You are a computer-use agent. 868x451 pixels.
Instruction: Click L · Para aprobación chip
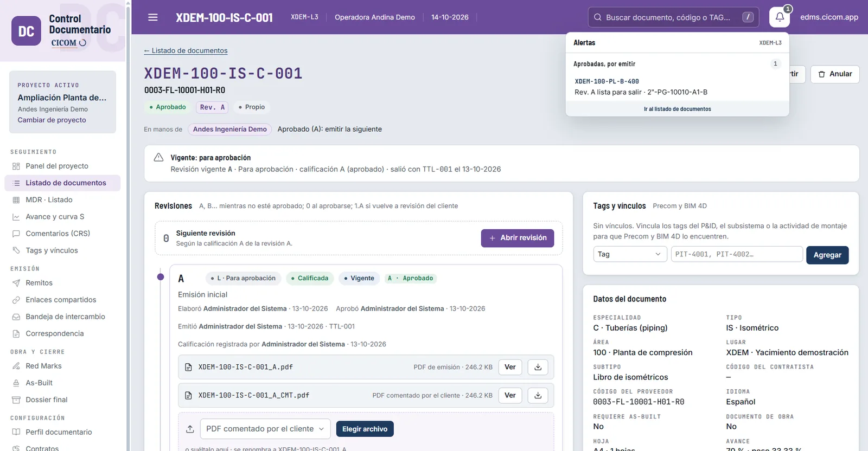(243, 278)
